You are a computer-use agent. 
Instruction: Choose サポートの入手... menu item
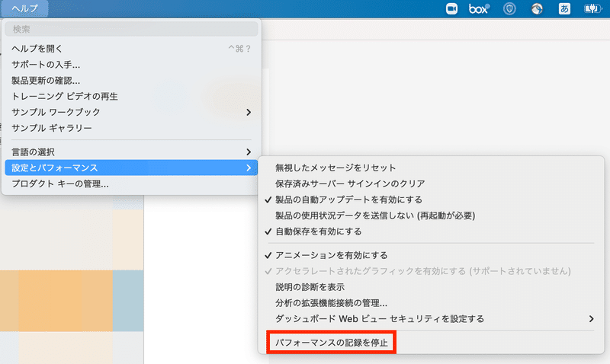(x=131, y=65)
